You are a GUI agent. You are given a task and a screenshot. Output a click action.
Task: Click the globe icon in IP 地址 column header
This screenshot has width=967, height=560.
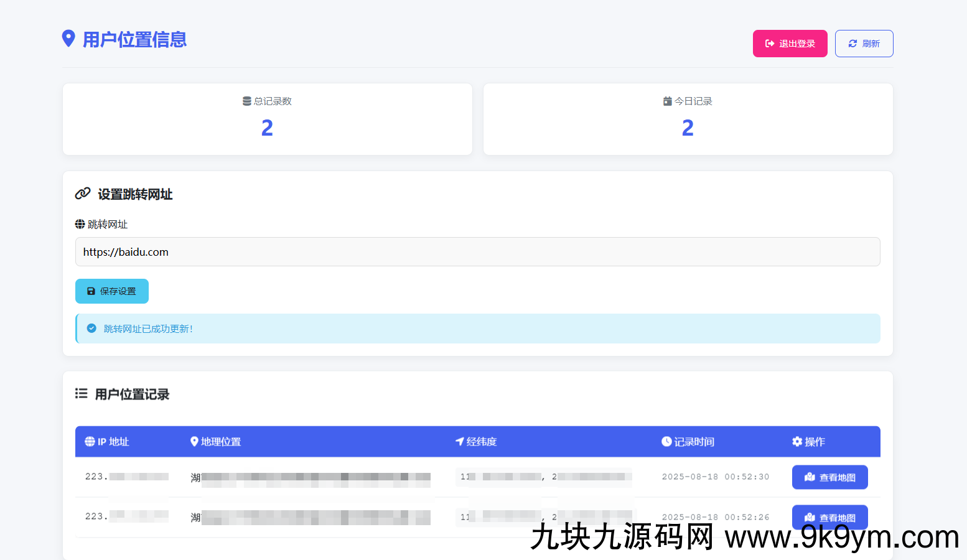coord(89,441)
